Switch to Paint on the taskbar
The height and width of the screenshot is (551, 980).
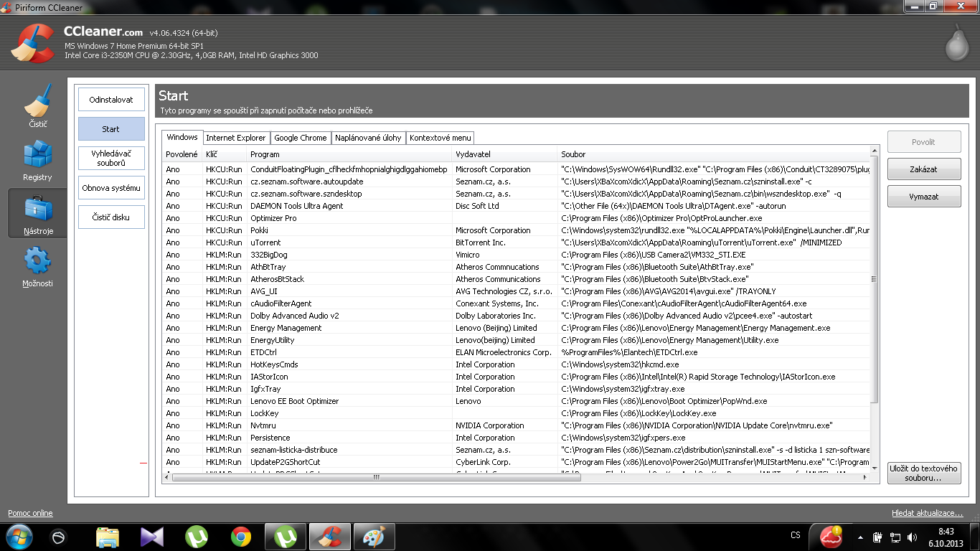pos(374,537)
